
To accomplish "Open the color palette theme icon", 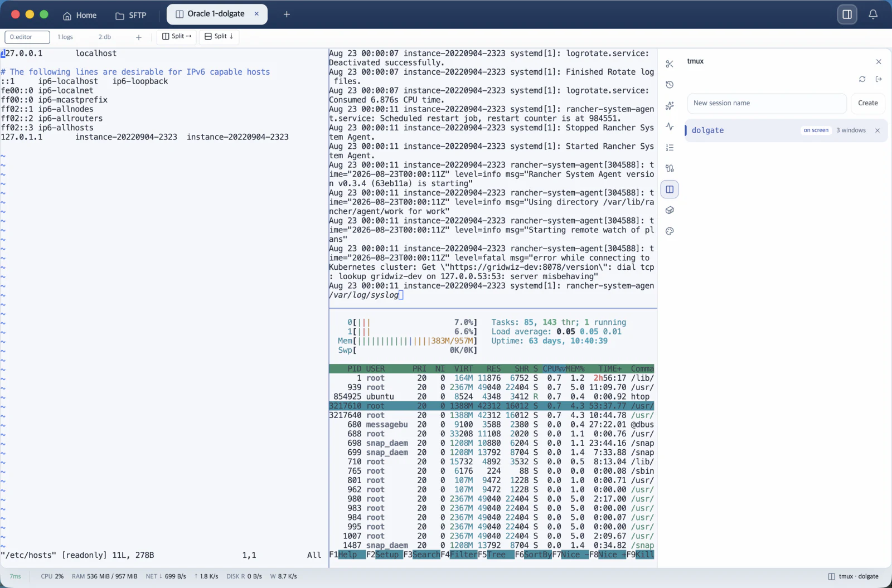I will [670, 231].
